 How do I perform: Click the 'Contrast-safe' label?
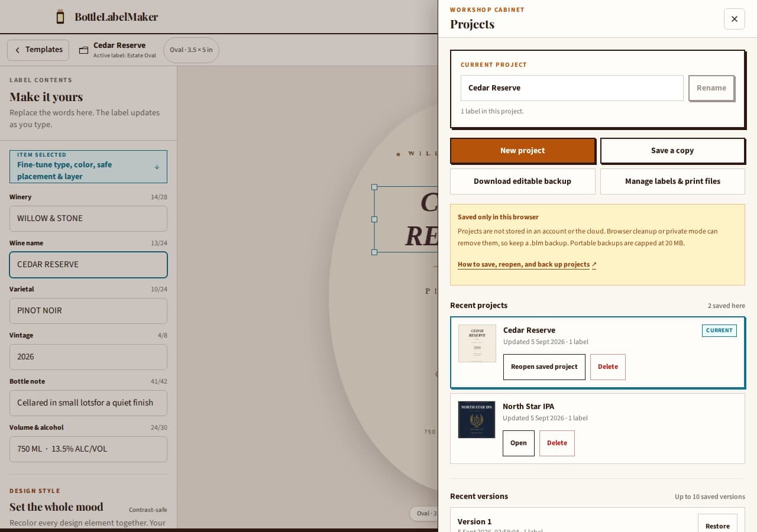[148, 510]
